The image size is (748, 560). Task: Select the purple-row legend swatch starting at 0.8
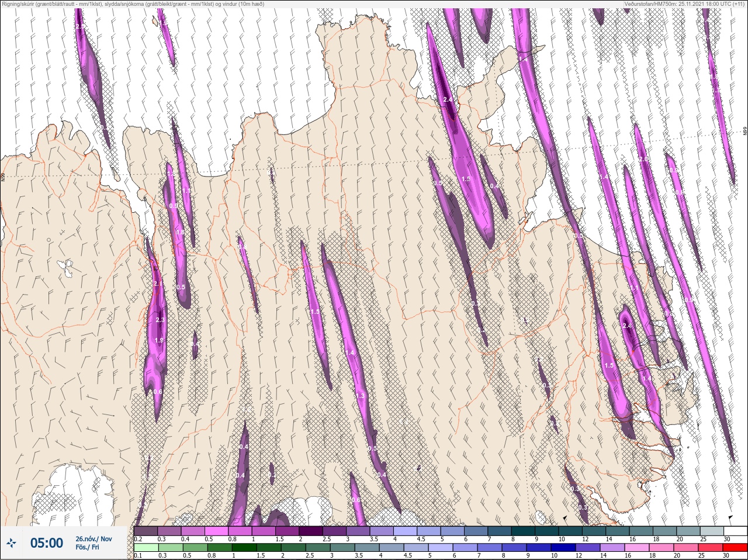coord(241,531)
